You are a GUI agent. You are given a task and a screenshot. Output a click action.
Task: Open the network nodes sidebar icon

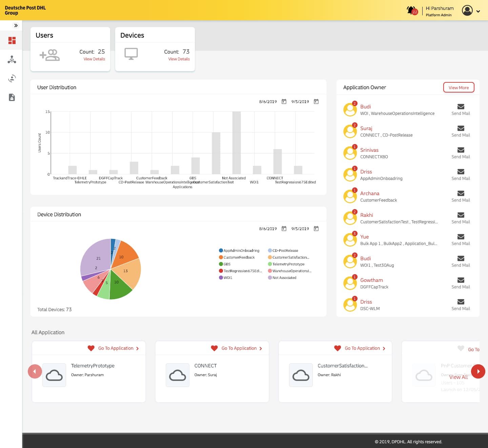coord(12,60)
